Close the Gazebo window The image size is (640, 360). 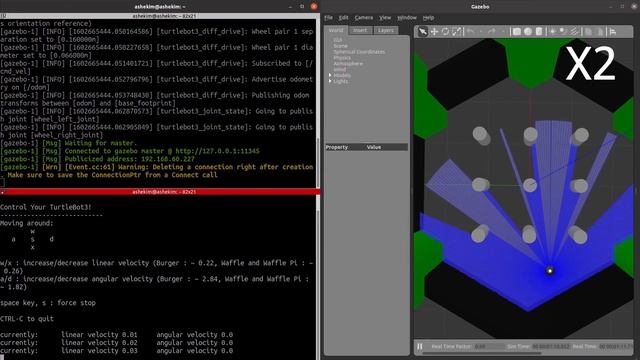click(x=634, y=7)
